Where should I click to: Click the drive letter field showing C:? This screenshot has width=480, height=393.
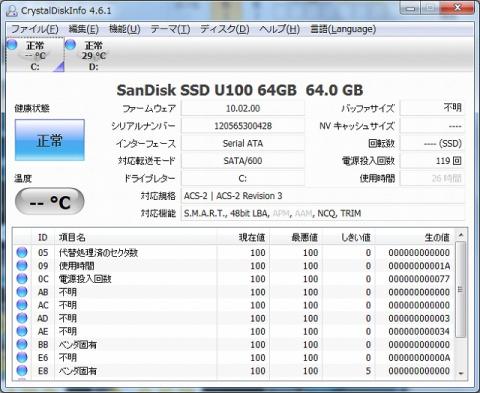[243, 178]
